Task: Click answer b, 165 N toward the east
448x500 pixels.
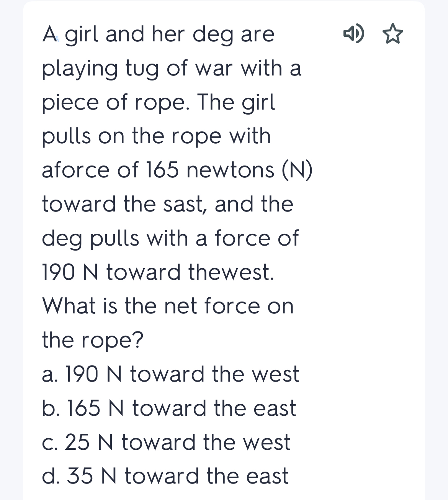Action: pos(169,408)
